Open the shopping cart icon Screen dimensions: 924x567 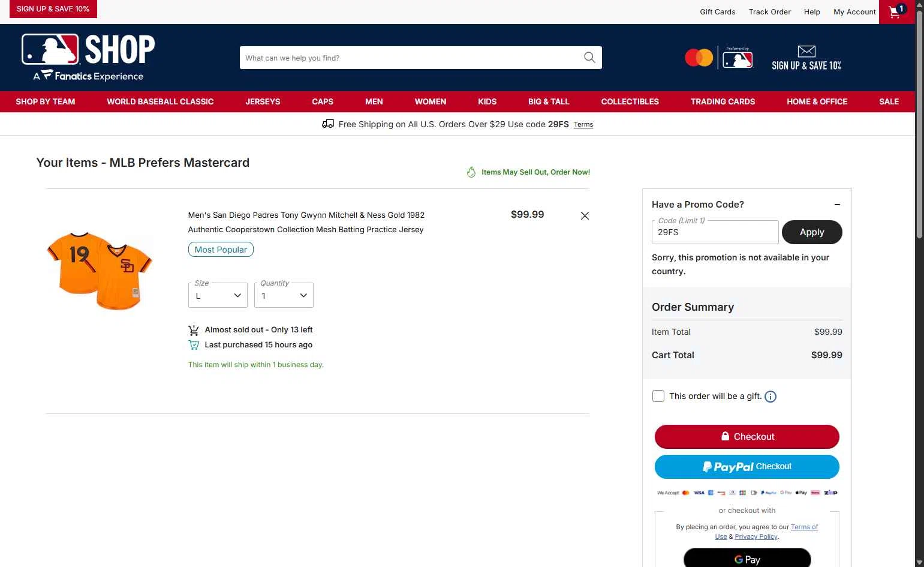coord(897,11)
